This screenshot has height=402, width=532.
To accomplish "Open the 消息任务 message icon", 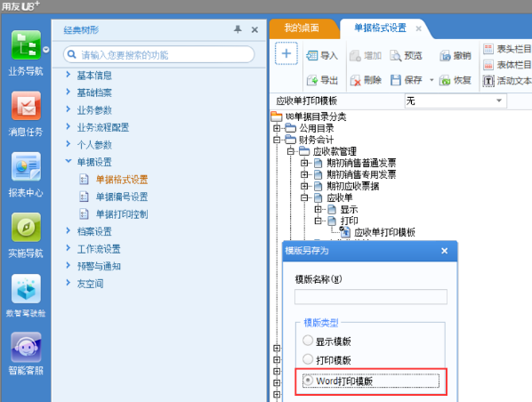I will [26, 106].
